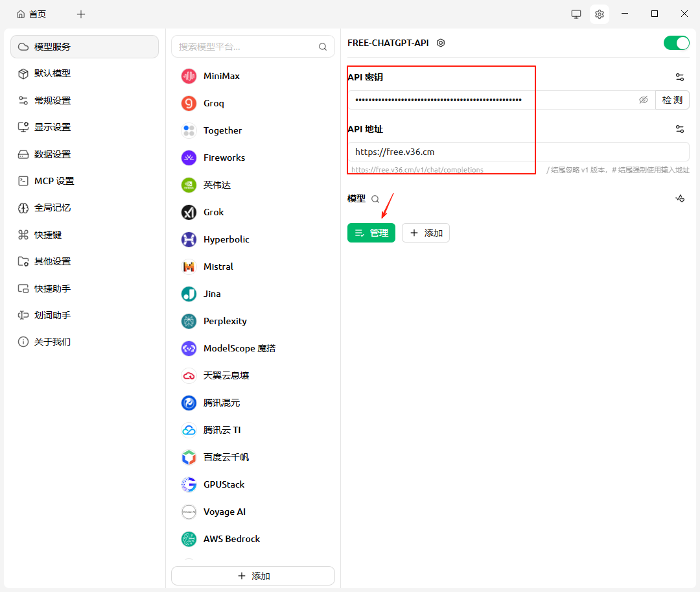Select the ModelScope 魔搭 icon
Viewport: 700px width, 592px height.
tap(189, 348)
